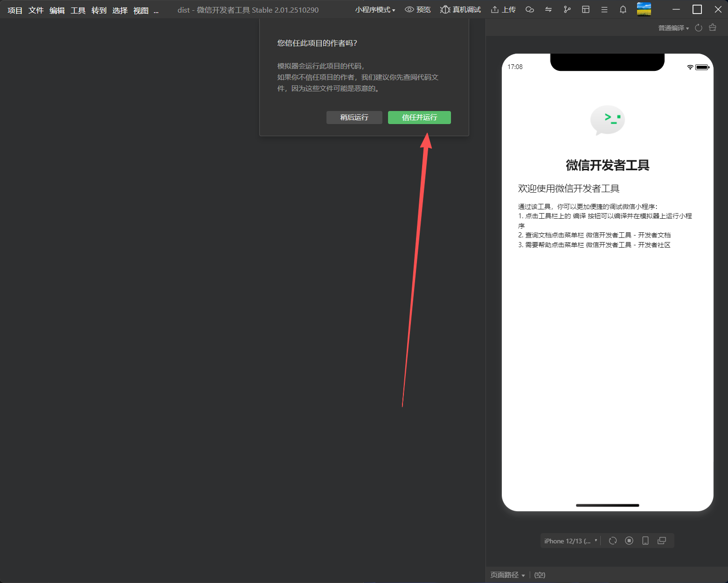Viewport: 728px width, 583px height.
Task: Click the 欢迎使用微信开发者工具 welcome text
Action: (x=569, y=188)
